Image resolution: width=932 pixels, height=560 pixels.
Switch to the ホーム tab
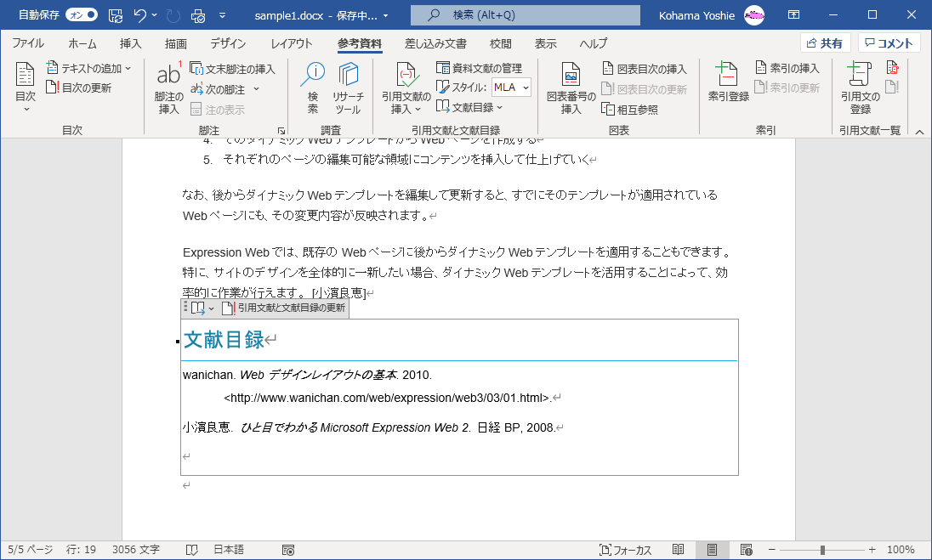[x=82, y=43]
